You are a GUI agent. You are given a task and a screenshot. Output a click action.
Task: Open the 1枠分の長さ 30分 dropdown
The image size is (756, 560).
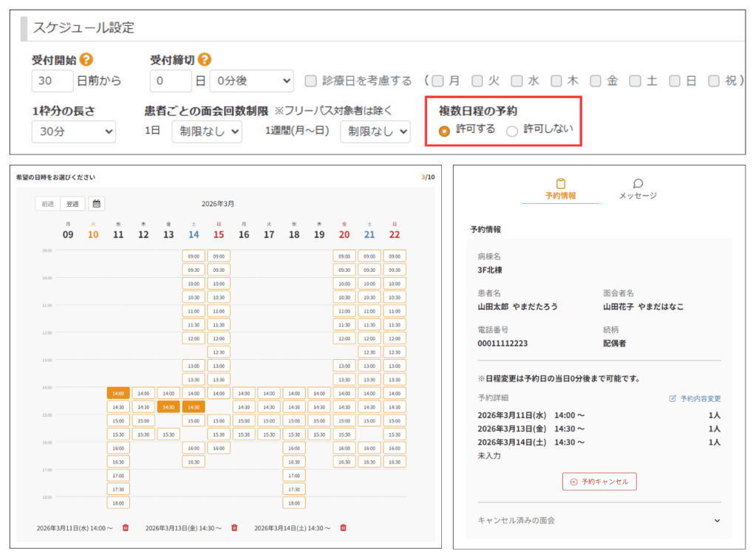74,132
